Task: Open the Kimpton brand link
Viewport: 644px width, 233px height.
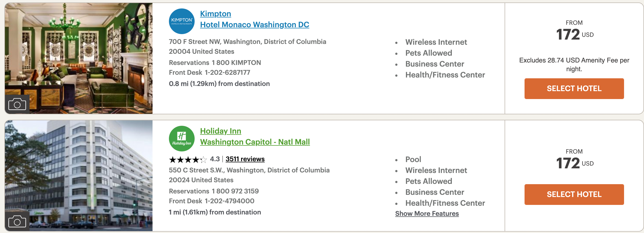Action: 215,14
